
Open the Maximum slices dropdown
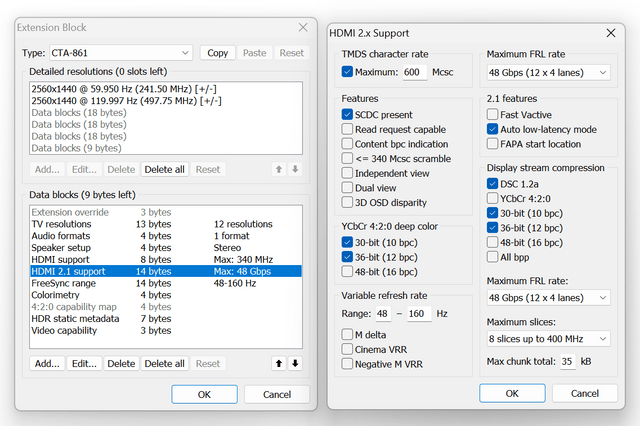pyautogui.click(x=548, y=339)
